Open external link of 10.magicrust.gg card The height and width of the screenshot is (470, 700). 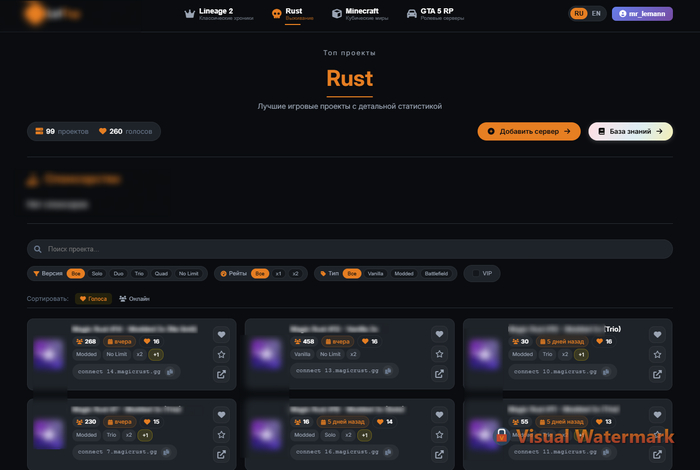[657, 374]
